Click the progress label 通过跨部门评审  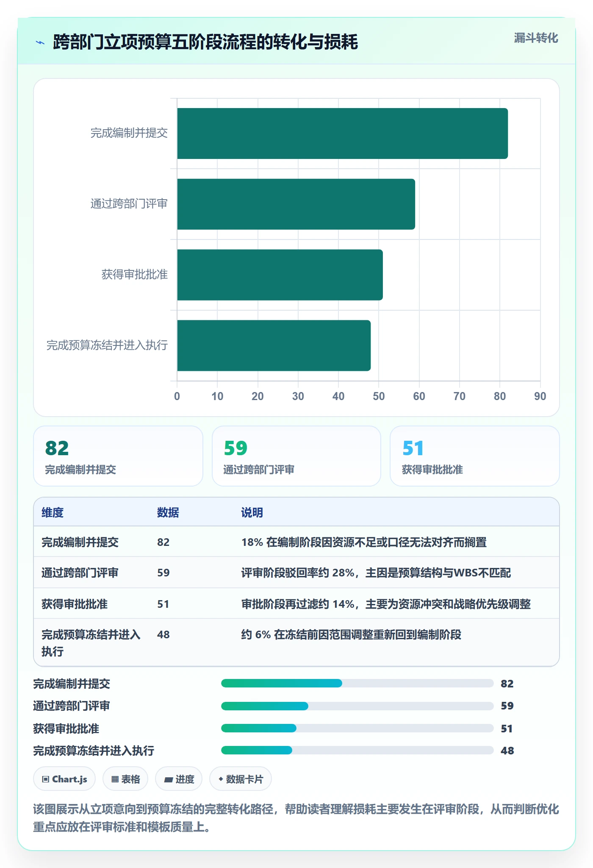(72, 706)
